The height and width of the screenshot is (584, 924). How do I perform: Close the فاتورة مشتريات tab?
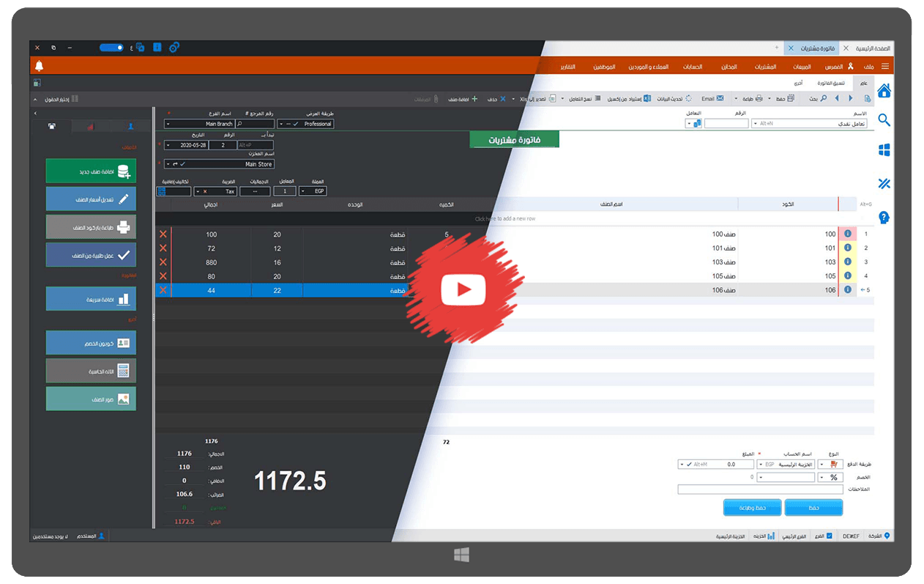(790, 48)
